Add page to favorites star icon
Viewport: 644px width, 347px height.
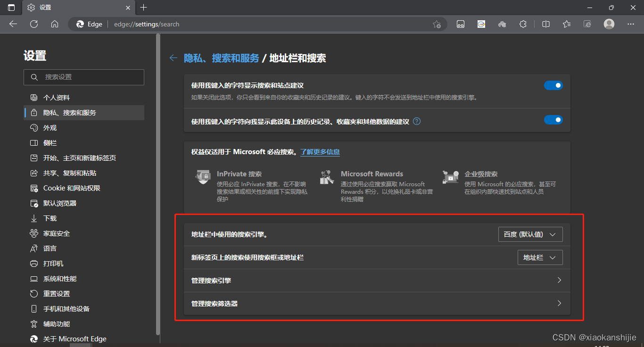(x=437, y=24)
